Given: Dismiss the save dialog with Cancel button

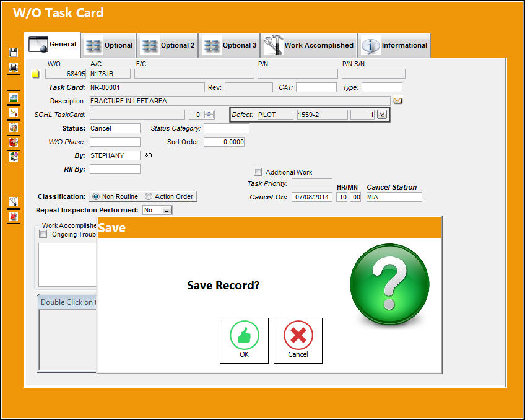Looking at the screenshot, I should point(298,341).
